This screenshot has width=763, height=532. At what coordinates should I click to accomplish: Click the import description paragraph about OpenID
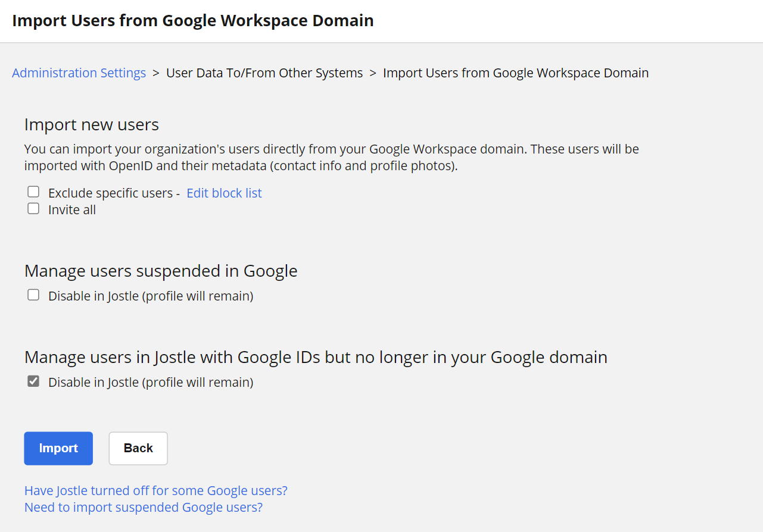coord(332,157)
